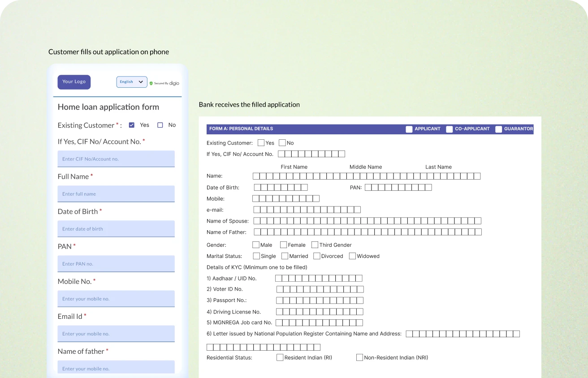Click 'Details of KYC (Minimum one to be filled)' text
The width and height of the screenshot is (588, 378).
pos(257,267)
